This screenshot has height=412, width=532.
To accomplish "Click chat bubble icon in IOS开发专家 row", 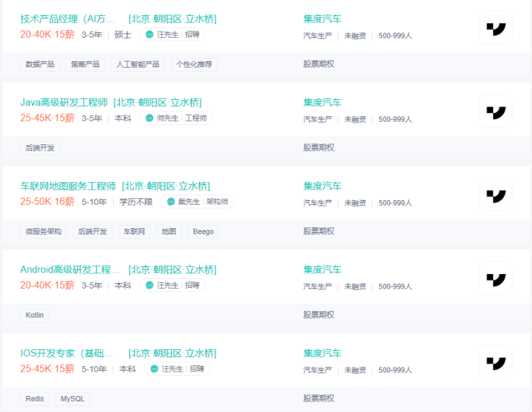I will pos(154,369).
